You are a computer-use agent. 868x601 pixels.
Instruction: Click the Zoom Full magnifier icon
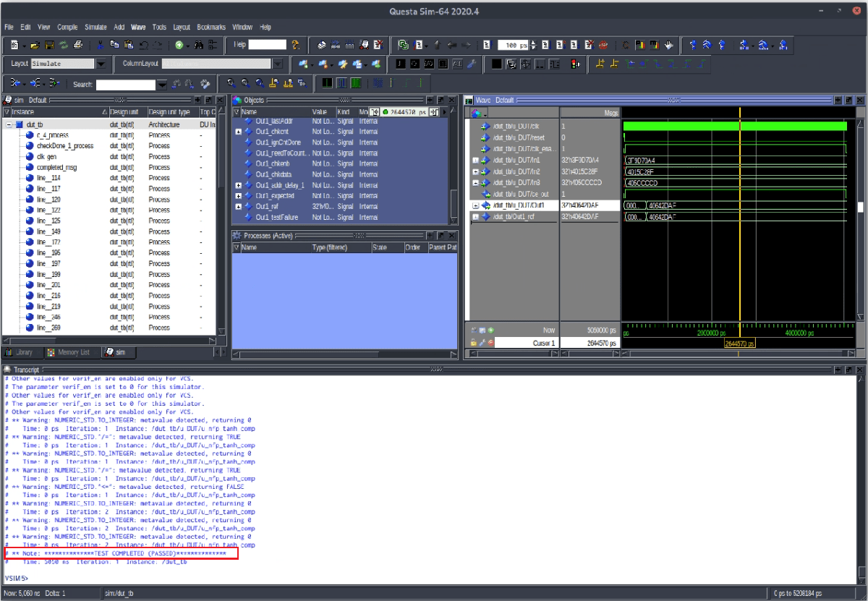(260, 83)
